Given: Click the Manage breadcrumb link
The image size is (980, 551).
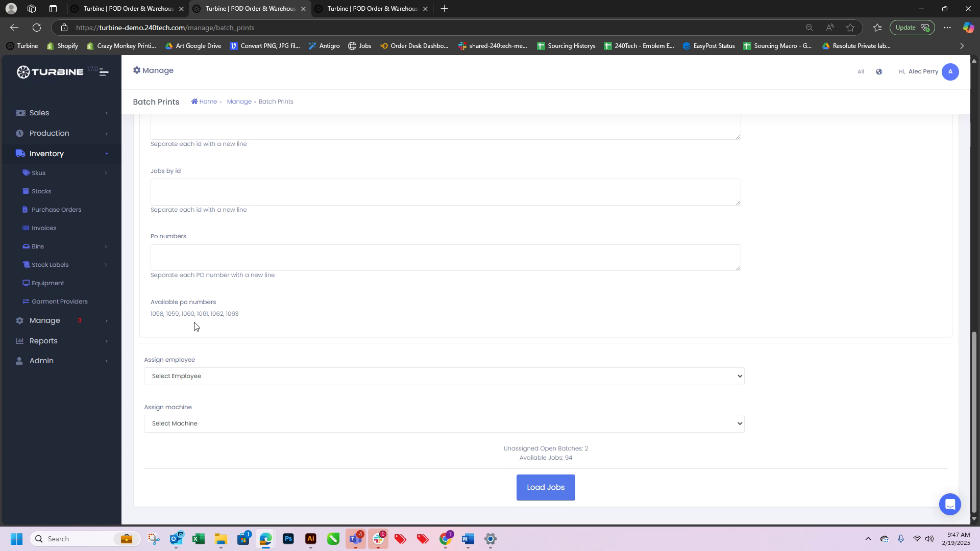Looking at the screenshot, I should 239,102.
